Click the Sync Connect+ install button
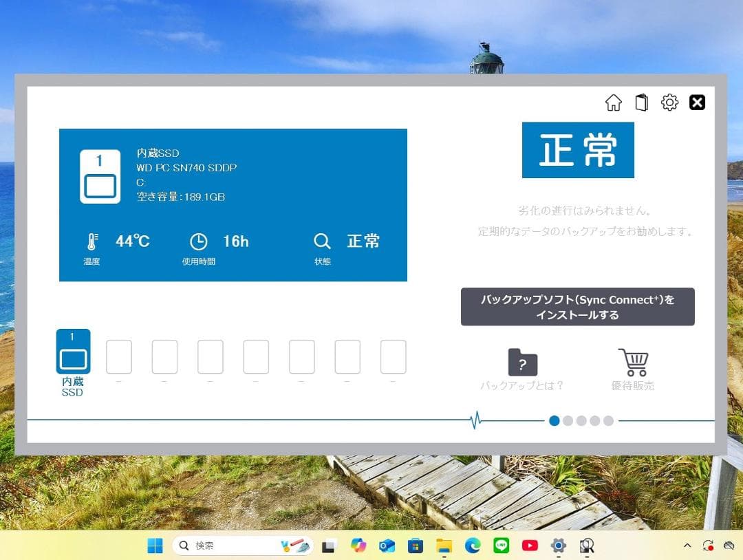743x560 pixels. [578, 306]
